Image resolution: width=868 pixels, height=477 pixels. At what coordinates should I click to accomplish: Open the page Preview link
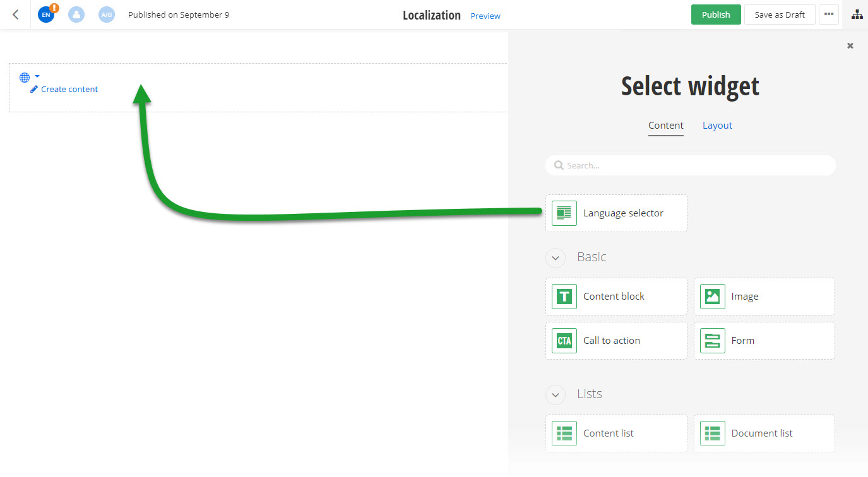[485, 16]
